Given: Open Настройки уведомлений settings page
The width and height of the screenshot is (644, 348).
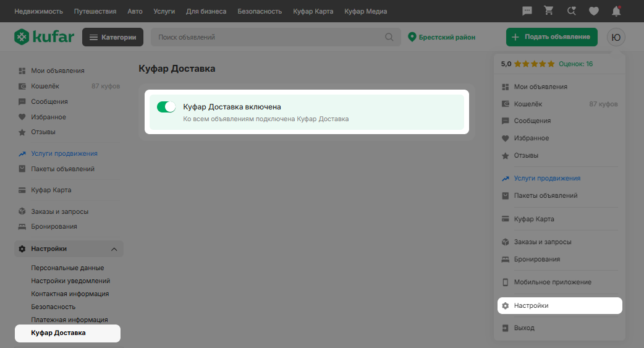Looking at the screenshot, I should (70, 281).
